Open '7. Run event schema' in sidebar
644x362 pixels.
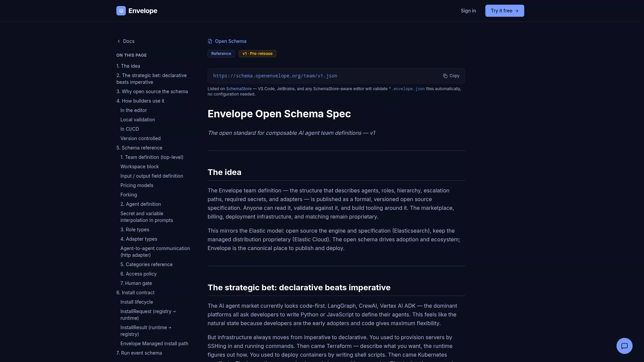pos(139,353)
